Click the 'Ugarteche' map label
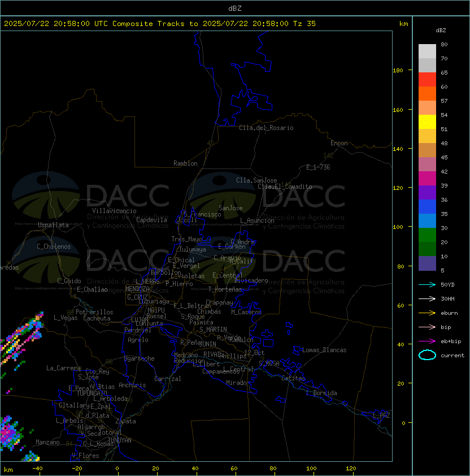Image resolution: width=470 pixels, height=476 pixels. coord(140,358)
